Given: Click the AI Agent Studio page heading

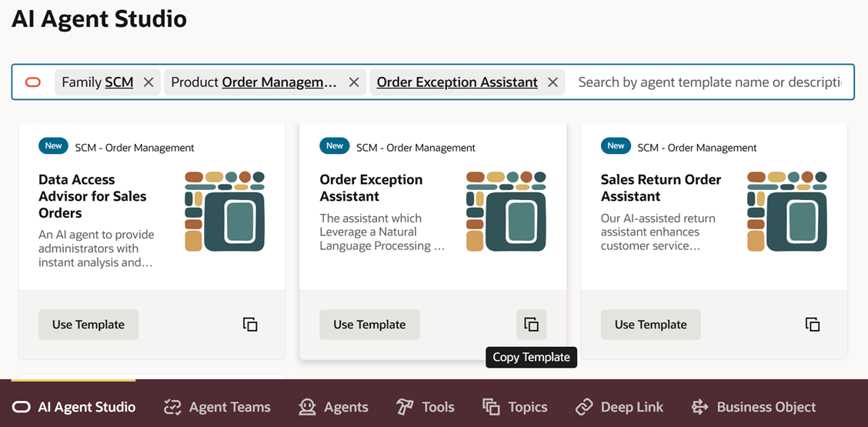Looking at the screenshot, I should click(99, 18).
